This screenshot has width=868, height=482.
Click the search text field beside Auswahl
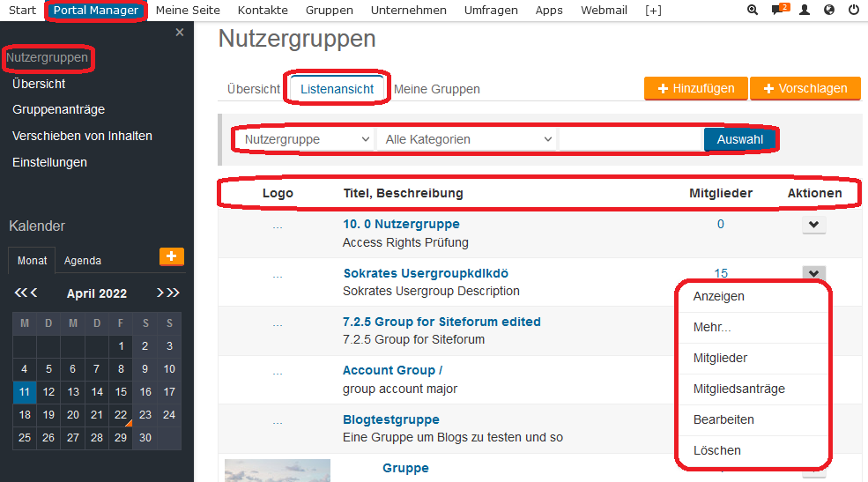tap(631, 139)
